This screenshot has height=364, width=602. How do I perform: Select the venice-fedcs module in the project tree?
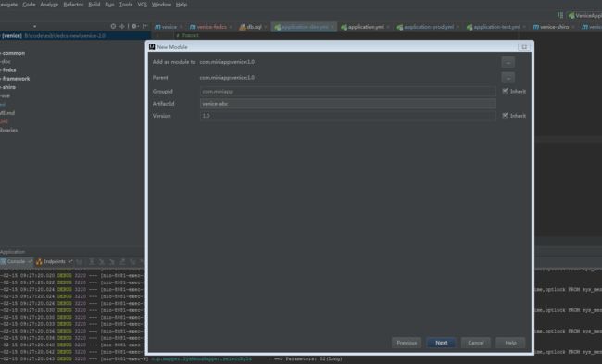coord(9,69)
